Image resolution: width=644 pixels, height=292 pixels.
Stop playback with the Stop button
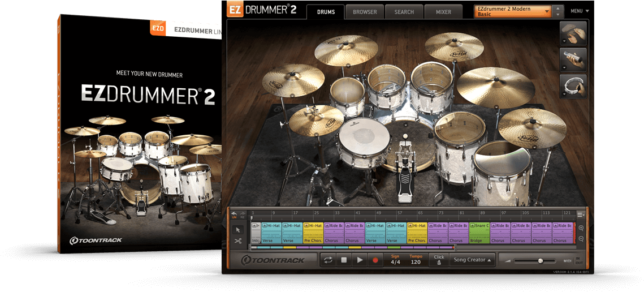[x=344, y=260]
